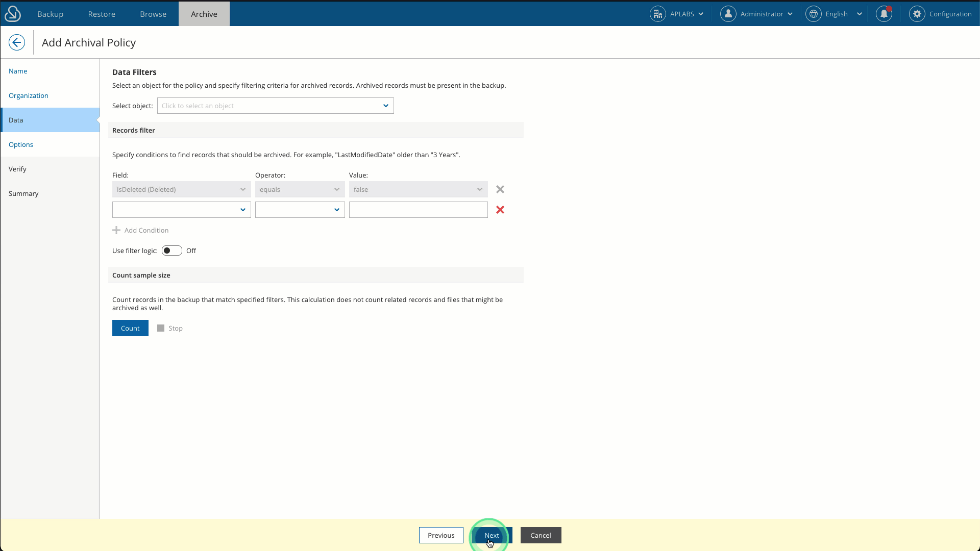Image resolution: width=980 pixels, height=551 pixels.
Task: Click the Add Condition link
Action: (146, 230)
